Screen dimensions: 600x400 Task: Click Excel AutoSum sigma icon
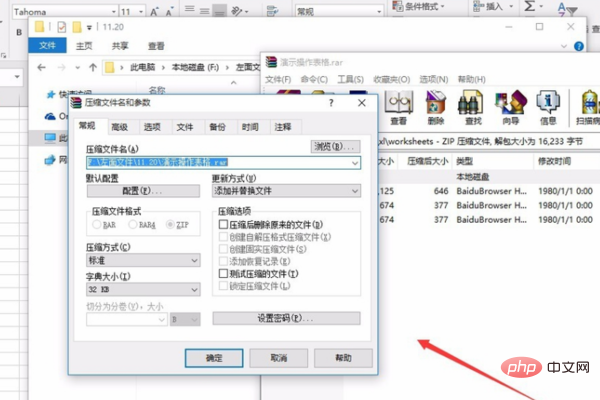530,7
